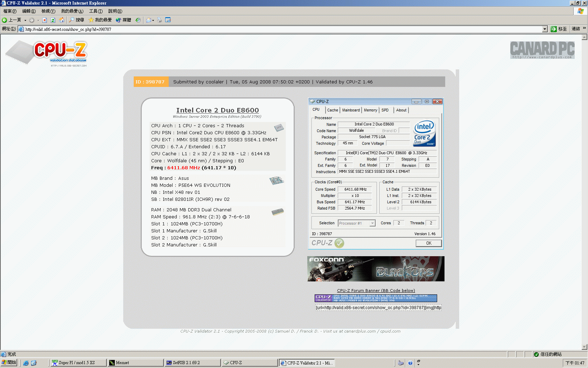This screenshot has width=588, height=368.
Task: Select the About tab in CPU-Z image
Action: click(401, 110)
